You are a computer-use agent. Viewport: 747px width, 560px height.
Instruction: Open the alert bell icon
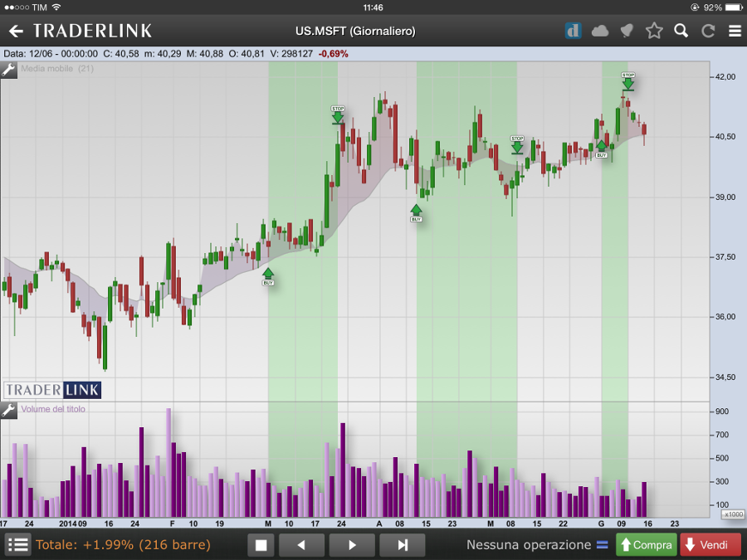coord(627,32)
